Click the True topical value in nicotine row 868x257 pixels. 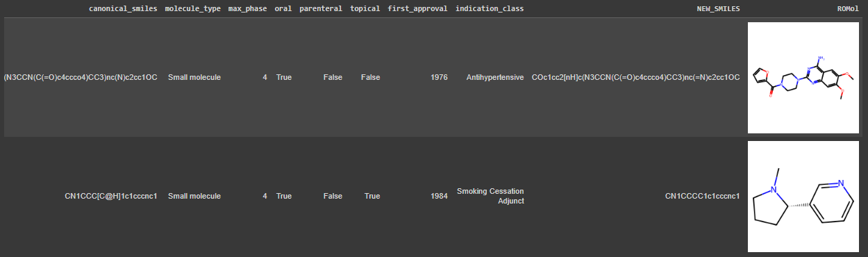click(x=372, y=197)
